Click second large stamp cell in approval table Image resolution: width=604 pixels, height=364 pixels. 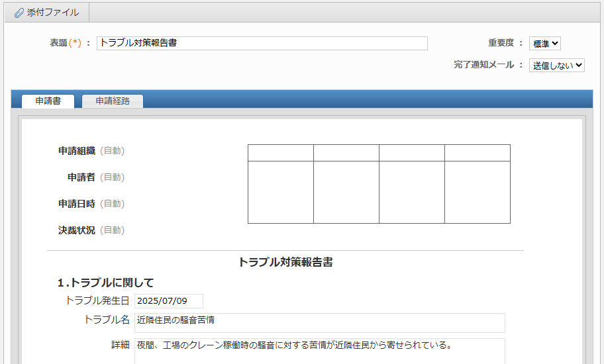click(x=346, y=192)
